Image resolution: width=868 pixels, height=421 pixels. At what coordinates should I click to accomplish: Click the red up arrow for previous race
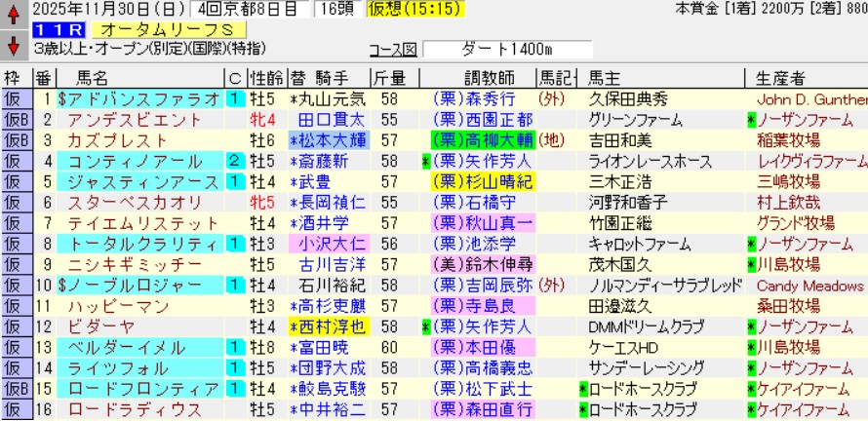14,18
